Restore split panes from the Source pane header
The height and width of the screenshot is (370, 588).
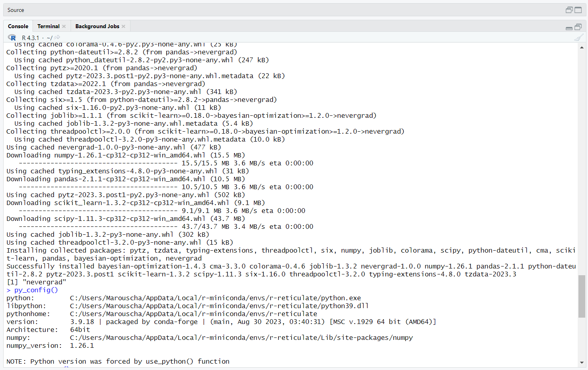coord(569,10)
